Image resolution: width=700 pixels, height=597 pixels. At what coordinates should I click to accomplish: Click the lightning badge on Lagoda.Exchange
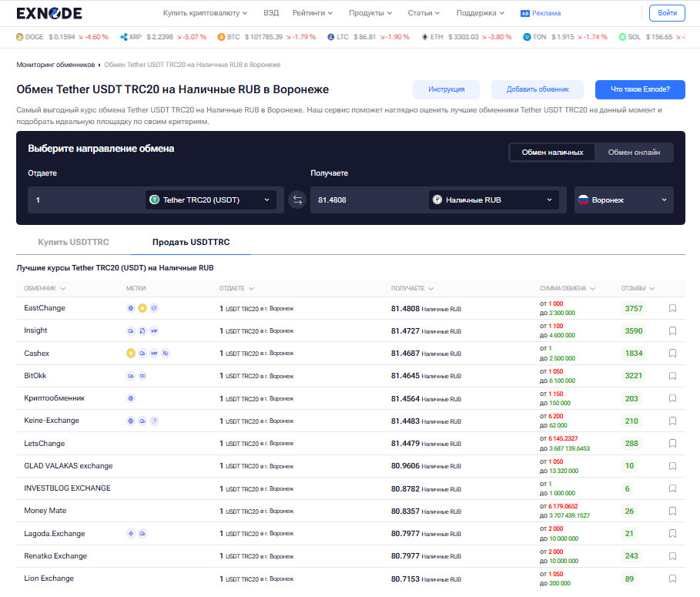pyautogui.click(x=131, y=534)
